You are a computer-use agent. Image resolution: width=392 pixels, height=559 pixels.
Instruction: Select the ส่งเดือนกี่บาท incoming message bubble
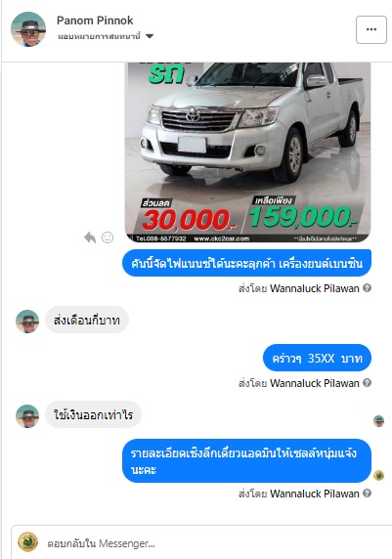click(87, 321)
